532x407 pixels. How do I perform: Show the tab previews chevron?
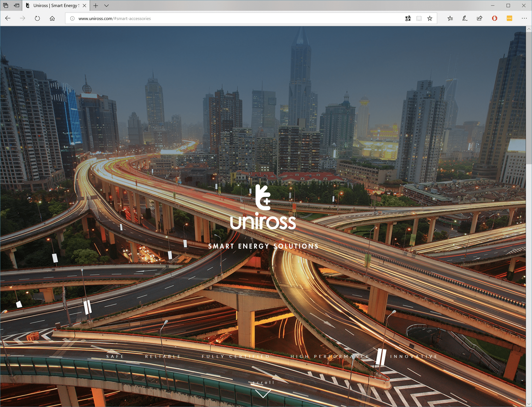(106, 6)
